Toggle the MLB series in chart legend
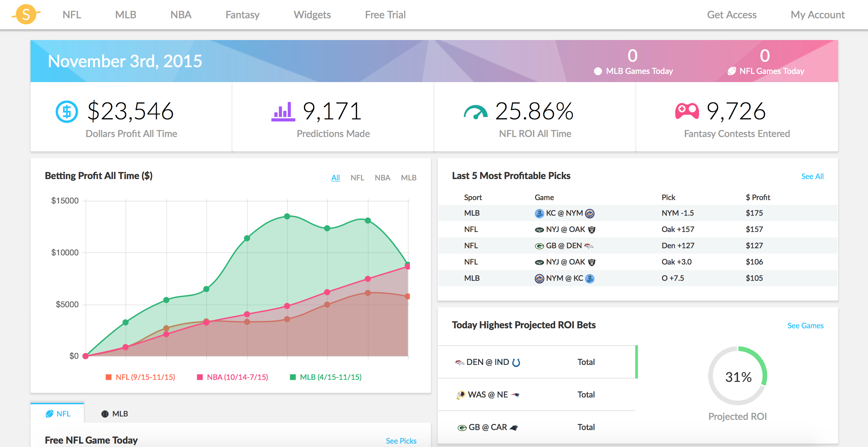This screenshot has height=447, width=868. click(x=325, y=377)
